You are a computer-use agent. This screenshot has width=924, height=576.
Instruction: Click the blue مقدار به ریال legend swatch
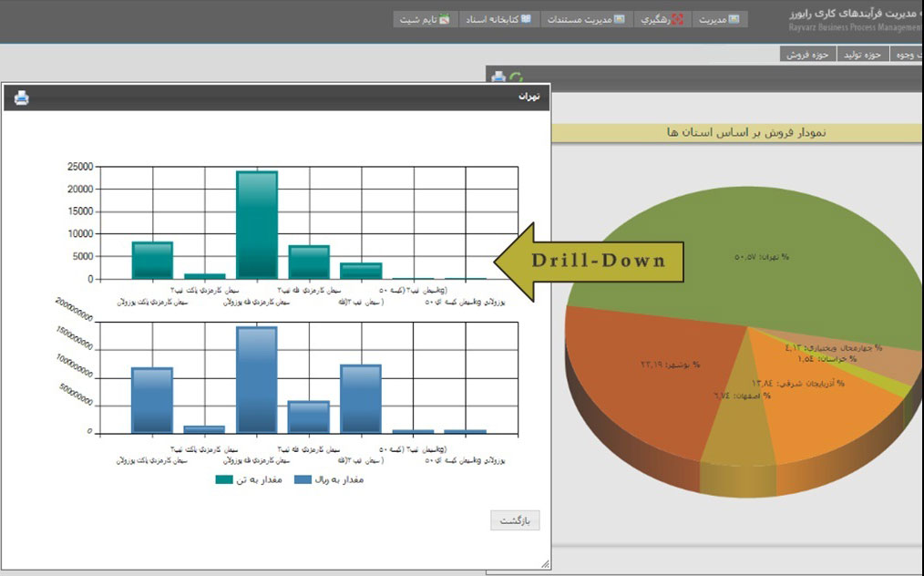tap(305, 479)
